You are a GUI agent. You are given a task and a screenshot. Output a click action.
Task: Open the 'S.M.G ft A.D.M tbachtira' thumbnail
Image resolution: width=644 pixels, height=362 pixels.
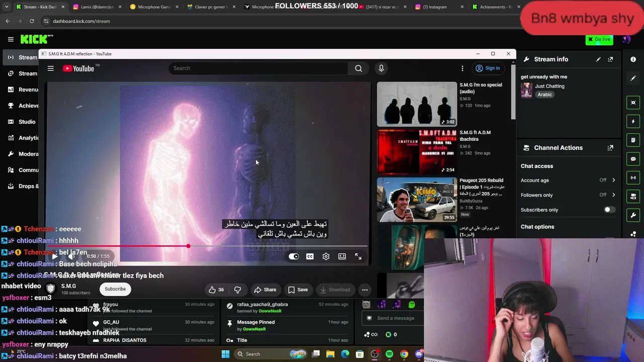(417, 152)
